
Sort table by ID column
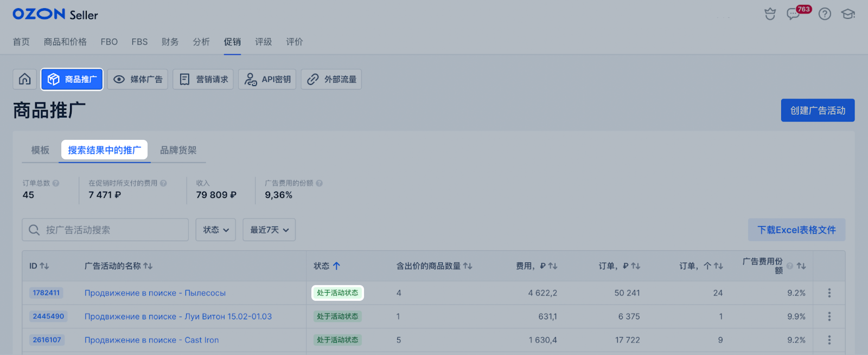[44, 266]
